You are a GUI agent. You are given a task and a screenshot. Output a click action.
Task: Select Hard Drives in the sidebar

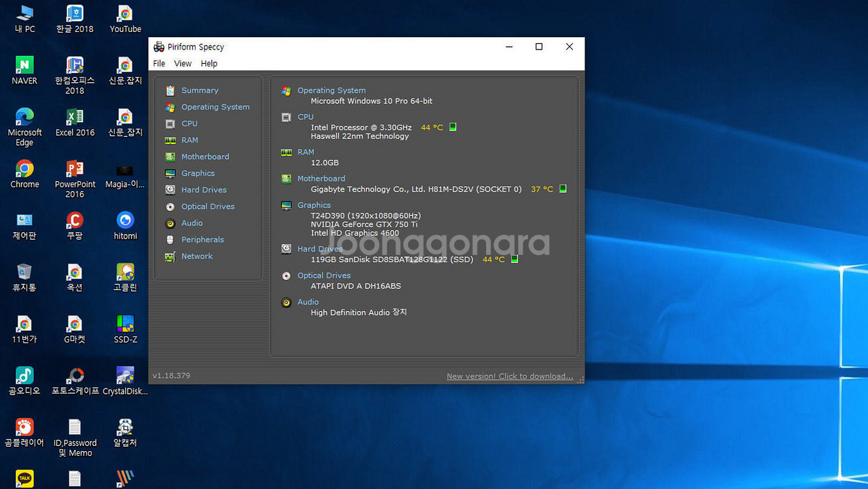point(204,190)
